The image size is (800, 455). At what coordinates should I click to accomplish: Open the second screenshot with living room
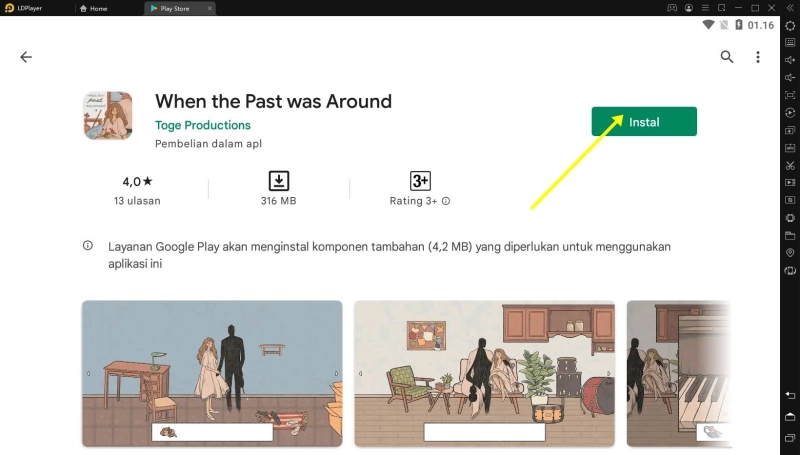(485, 373)
